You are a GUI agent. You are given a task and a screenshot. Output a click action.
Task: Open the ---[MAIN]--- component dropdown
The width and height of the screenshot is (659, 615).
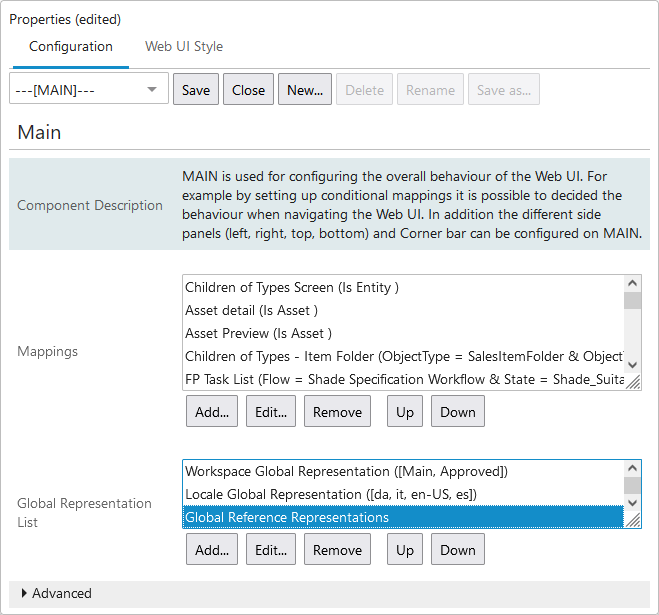[x=88, y=90]
